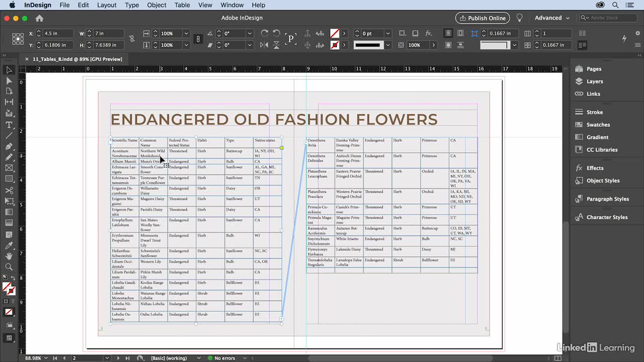Screen dimensions: 644x362
Task: Open the Paragraph Styles panel
Action: (x=608, y=199)
